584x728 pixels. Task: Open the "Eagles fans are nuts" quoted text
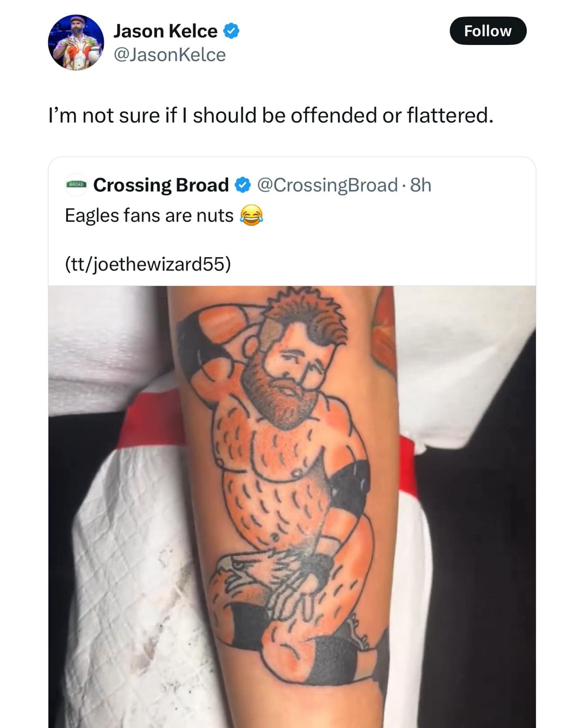point(149,216)
